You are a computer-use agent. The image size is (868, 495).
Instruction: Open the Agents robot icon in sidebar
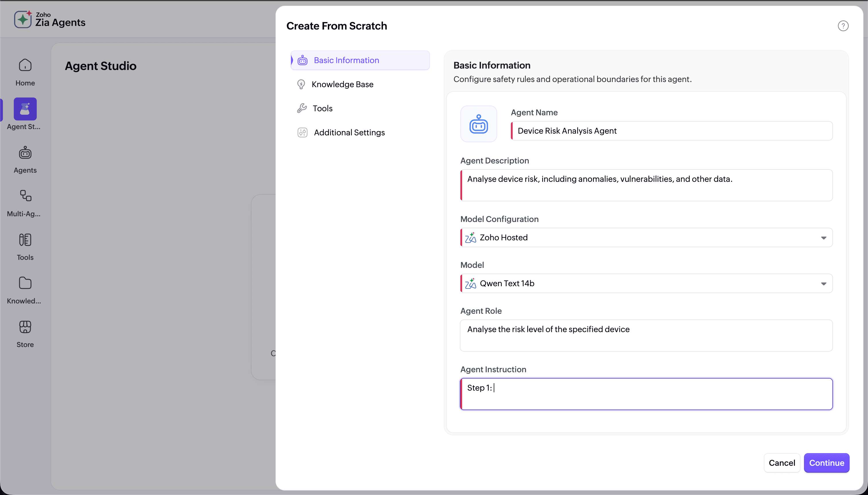point(25,153)
